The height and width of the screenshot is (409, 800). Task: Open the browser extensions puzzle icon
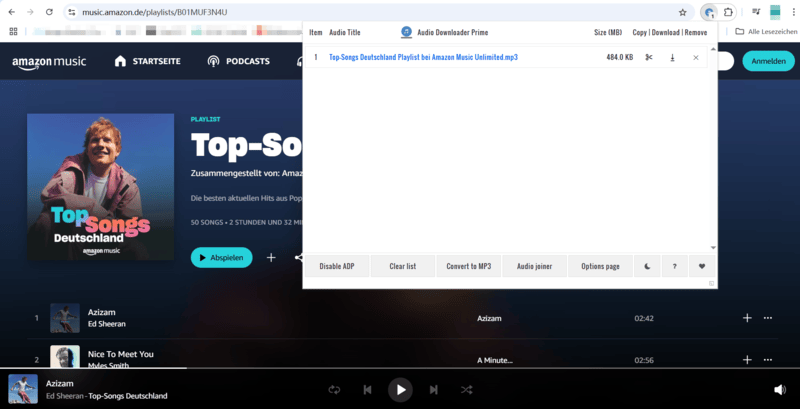coord(728,12)
